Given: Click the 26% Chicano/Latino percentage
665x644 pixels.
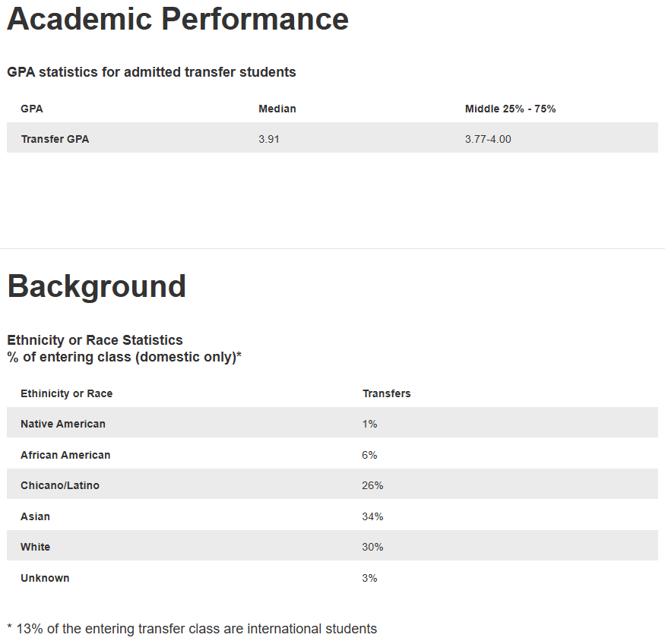Looking at the screenshot, I should coord(372,485).
